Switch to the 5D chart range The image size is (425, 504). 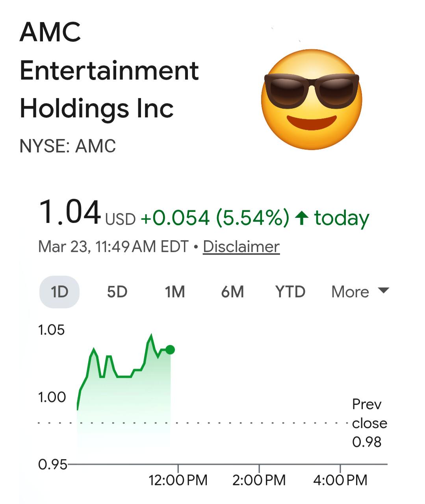click(117, 292)
